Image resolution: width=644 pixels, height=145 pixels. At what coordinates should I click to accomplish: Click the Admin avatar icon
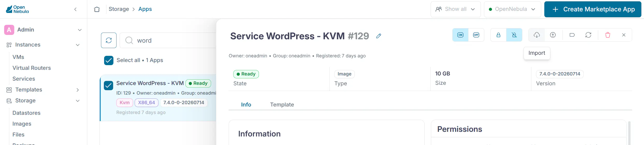[9, 30]
